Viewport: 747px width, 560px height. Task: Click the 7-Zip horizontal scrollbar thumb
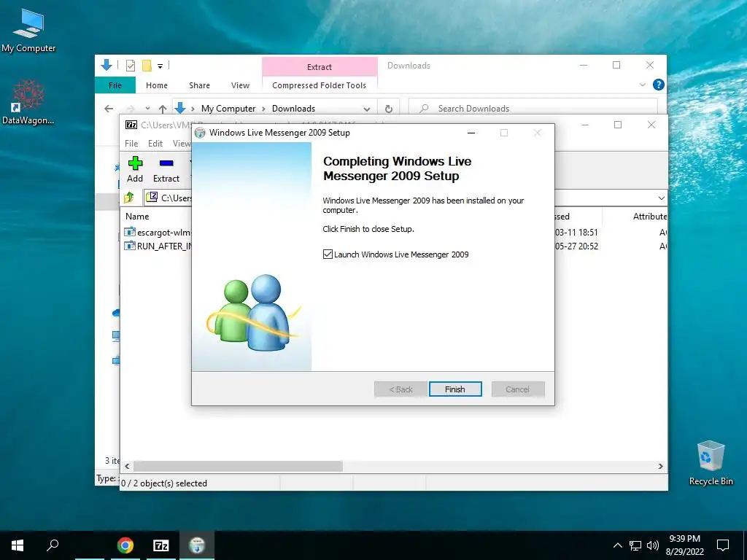[x=238, y=466]
